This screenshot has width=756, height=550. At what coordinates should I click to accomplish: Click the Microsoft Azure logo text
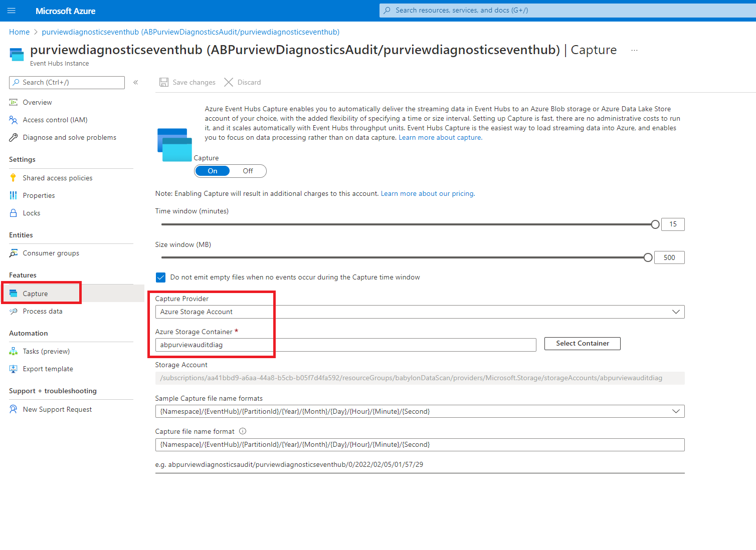click(65, 11)
